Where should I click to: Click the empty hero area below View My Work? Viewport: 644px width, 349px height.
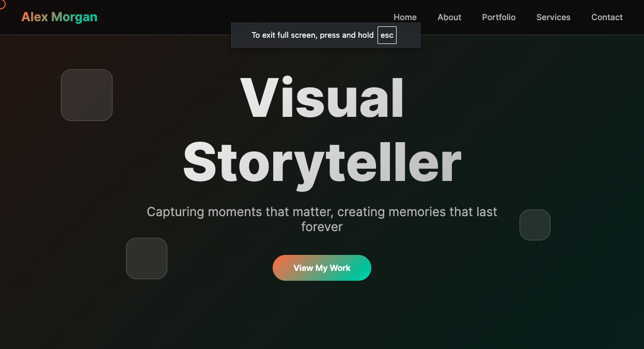coord(322,315)
